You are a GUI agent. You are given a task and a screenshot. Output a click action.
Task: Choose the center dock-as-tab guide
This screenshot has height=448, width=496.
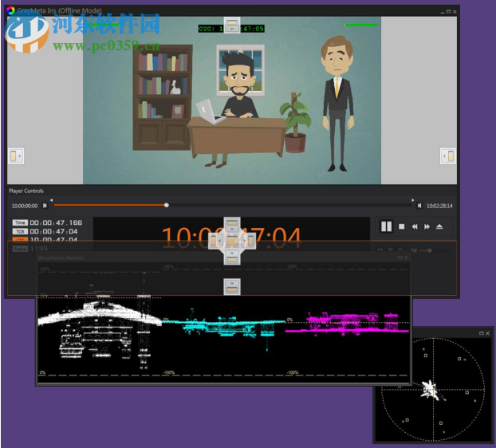(232, 241)
